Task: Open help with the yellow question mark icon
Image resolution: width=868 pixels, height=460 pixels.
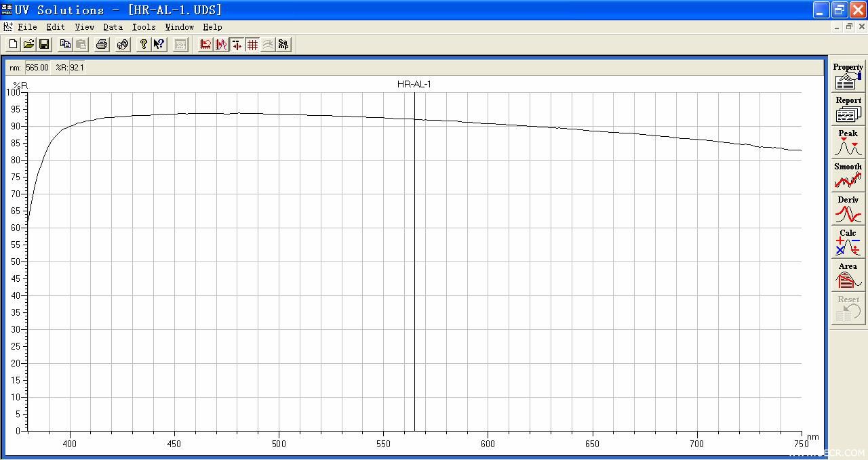Action: pos(143,45)
